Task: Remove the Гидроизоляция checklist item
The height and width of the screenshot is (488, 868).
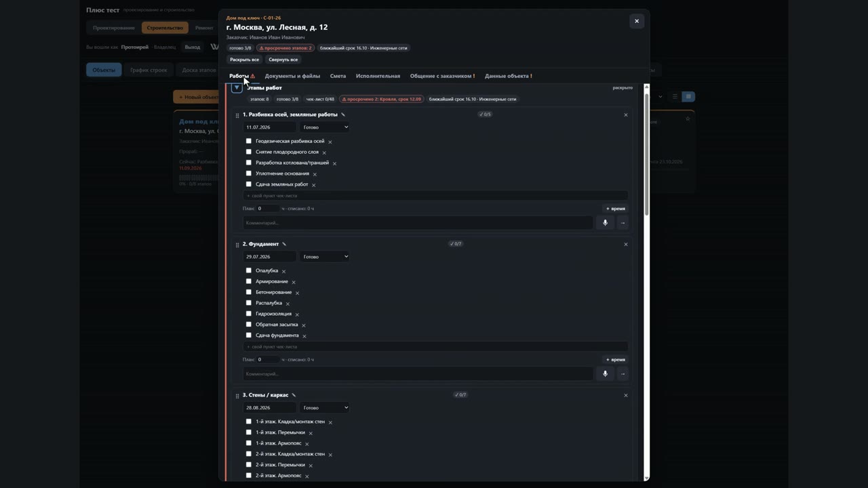Action: [x=297, y=314]
